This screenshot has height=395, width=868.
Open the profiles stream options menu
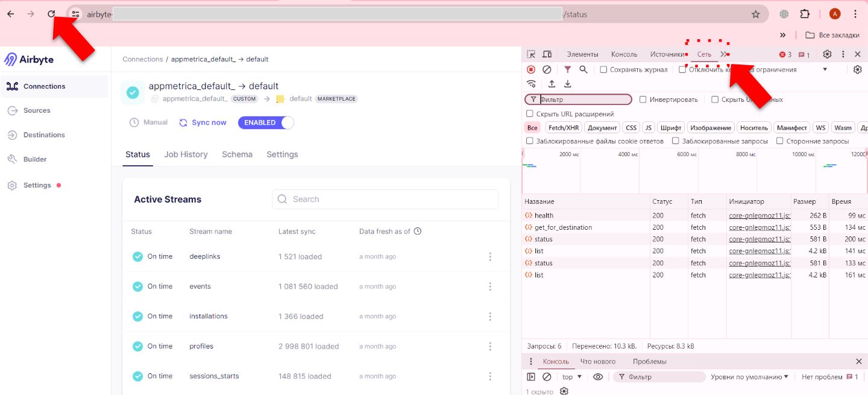(490, 346)
